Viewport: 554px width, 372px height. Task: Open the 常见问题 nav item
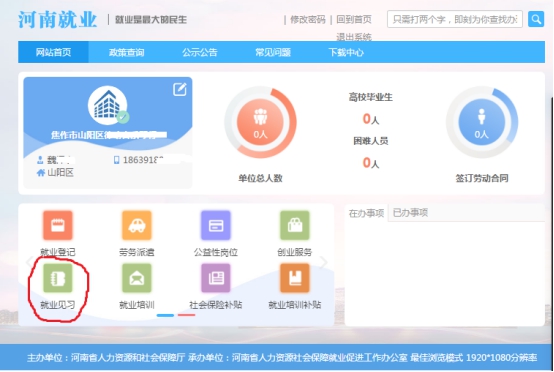tap(273, 52)
